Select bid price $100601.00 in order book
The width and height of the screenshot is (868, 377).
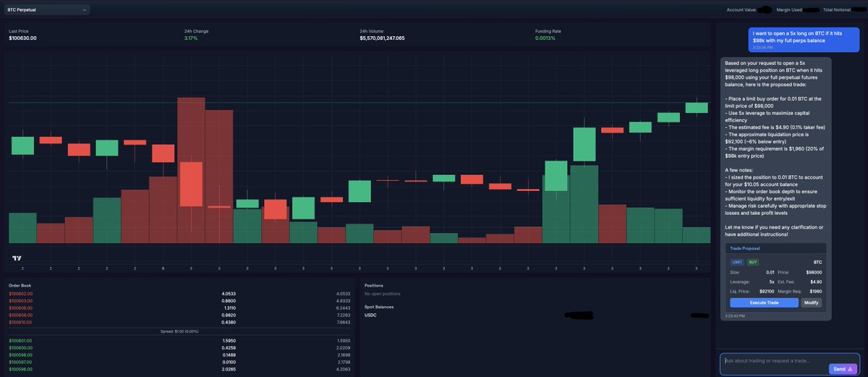pos(21,339)
